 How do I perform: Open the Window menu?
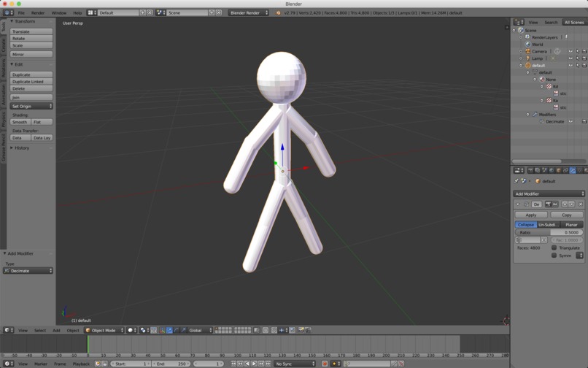pos(59,12)
